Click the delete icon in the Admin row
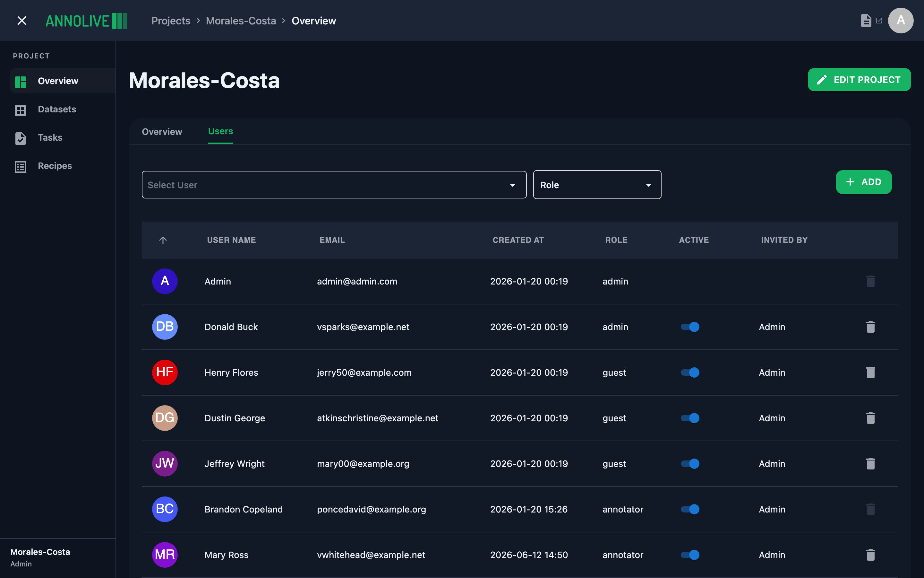Image resolution: width=924 pixels, height=578 pixels. click(870, 281)
